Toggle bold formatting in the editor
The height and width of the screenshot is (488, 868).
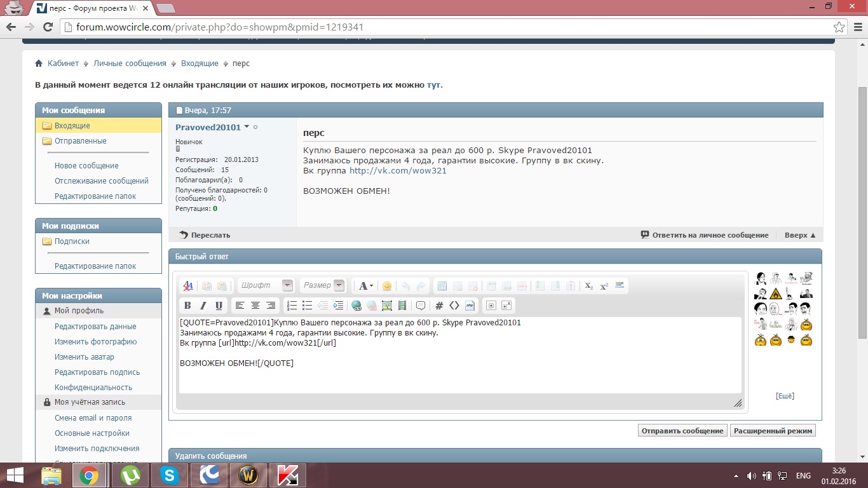(187, 306)
